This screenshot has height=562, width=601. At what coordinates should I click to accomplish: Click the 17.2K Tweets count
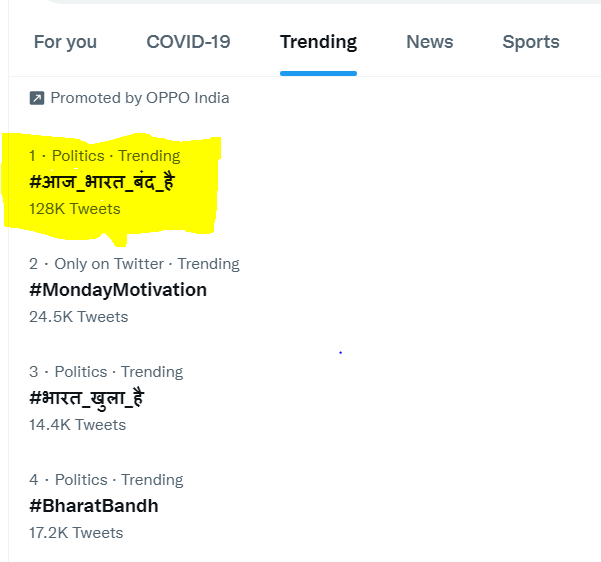pos(76,533)
